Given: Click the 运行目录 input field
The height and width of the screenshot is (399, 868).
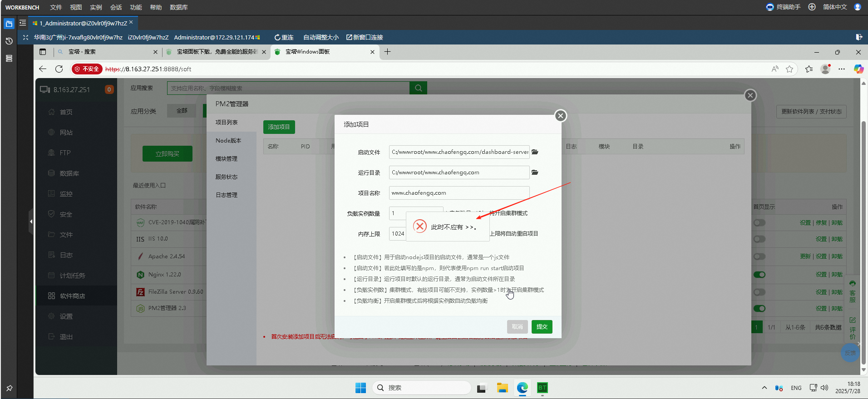Looking at the screenshot, I should click(x=459, y=172).
